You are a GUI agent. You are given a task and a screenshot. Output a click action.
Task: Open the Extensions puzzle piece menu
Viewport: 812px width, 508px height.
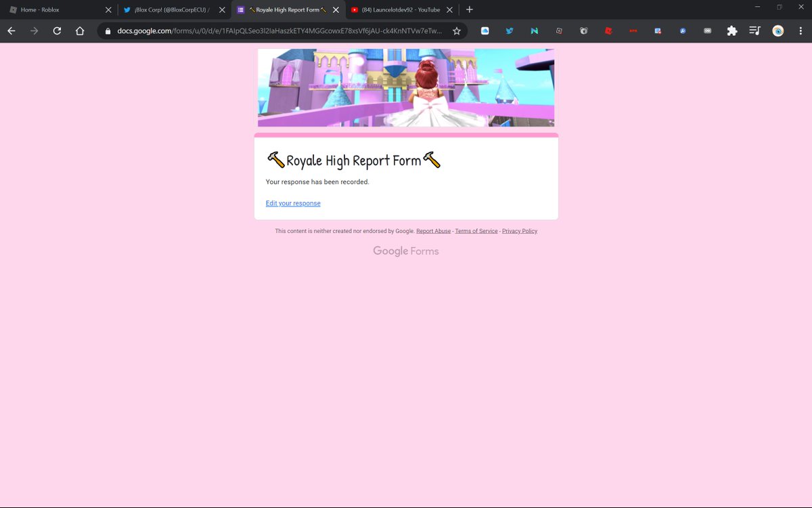[x=732, y=31]
